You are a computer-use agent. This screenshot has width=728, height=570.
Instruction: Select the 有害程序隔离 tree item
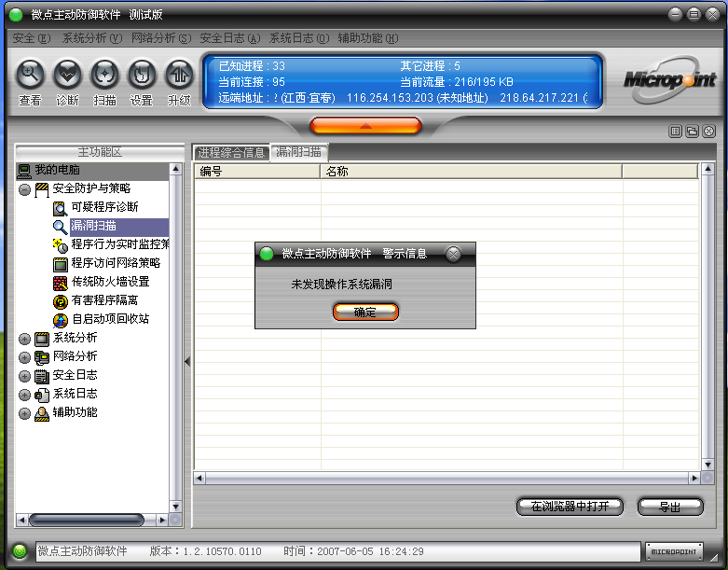point(104,300)
